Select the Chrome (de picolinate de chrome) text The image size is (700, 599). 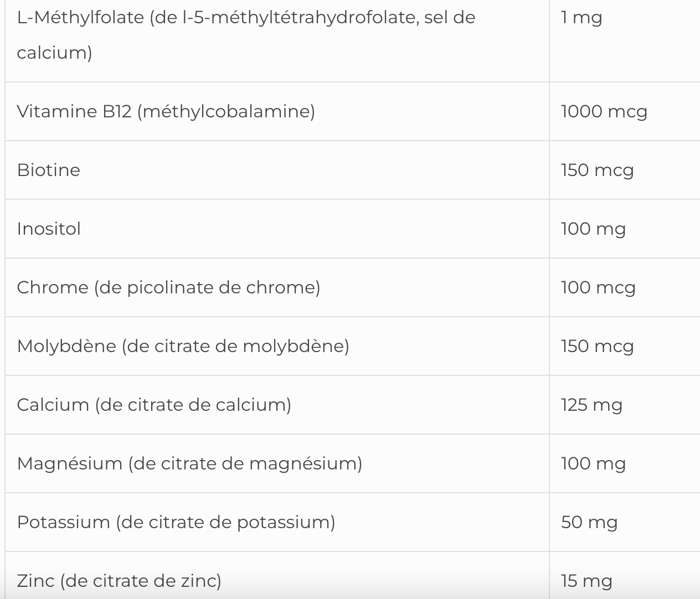click(x=168, y=287)
